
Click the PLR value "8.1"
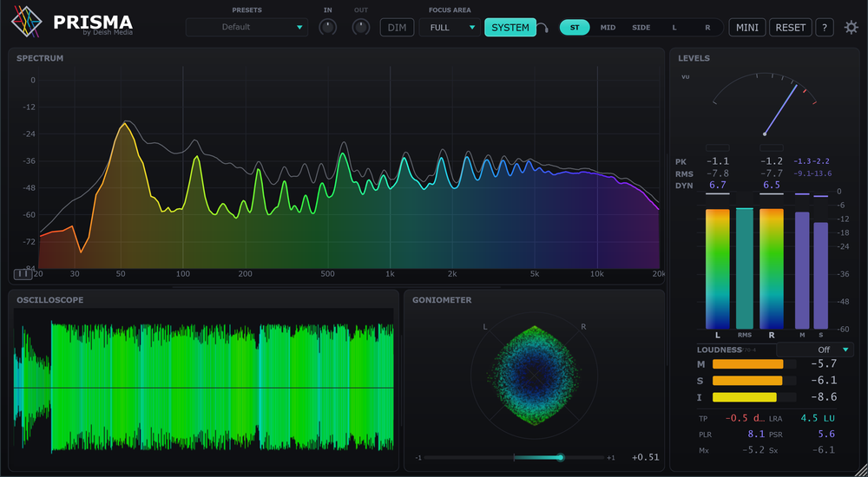(x=756, y=435)
